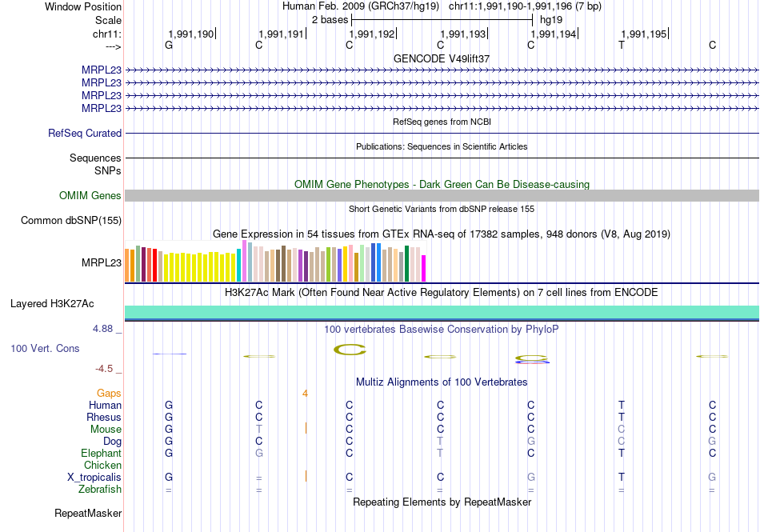Click the faded T base in the Mouse row
Viewport: 760px width, 532px height.
click(x=259, y=430)
